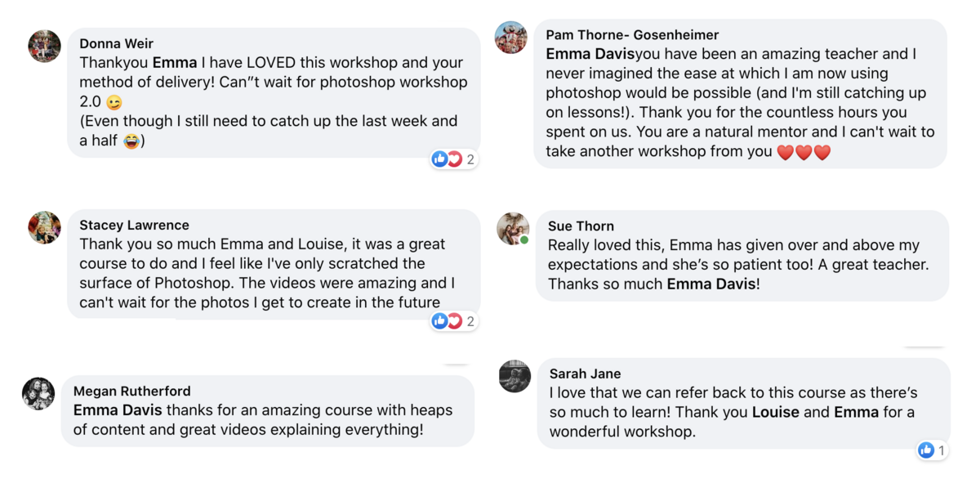
Task: Click Megan Rutherford's avatar image
Action: [x=38, y=394]
